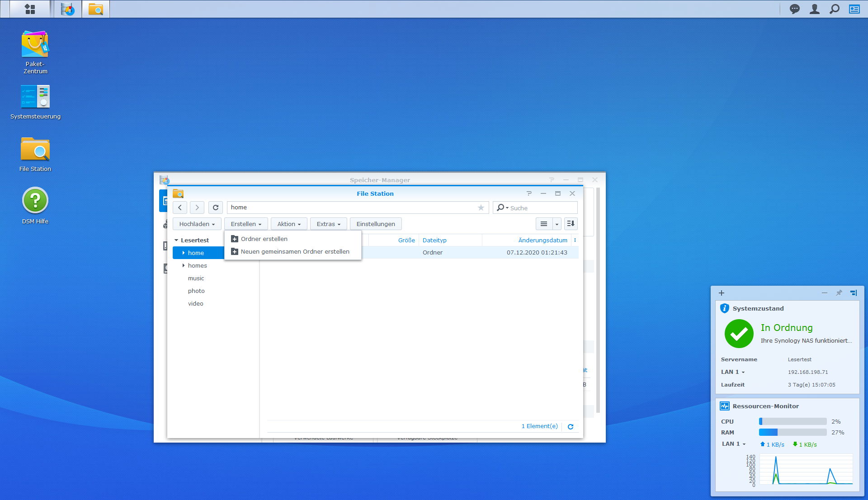The height and width of the screenshot is (500, 868).
Task: Open the DSM Hilfe desktop icon
Action: pyautogui.click(x=35, y=201)
